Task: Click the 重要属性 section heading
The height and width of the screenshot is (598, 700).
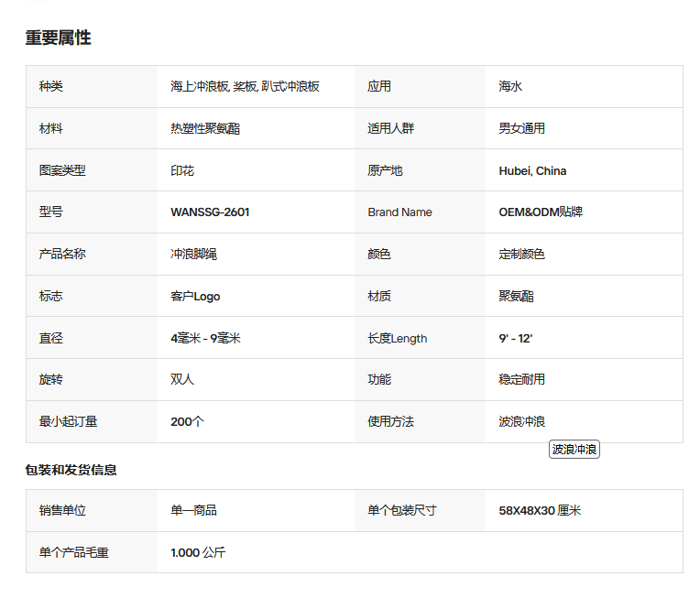Action: (58, 38)
